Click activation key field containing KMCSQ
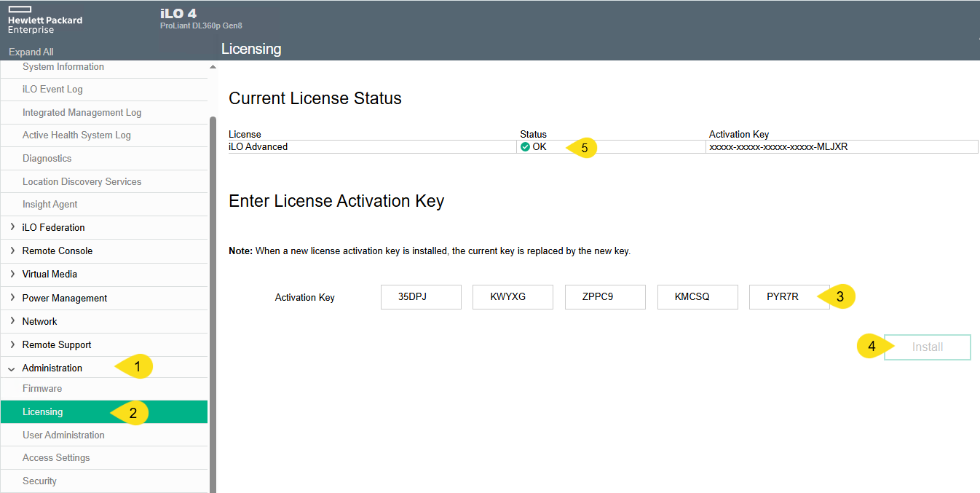This screenshot has height=493, width=980. pyautogui.click(x=698, y=297)
